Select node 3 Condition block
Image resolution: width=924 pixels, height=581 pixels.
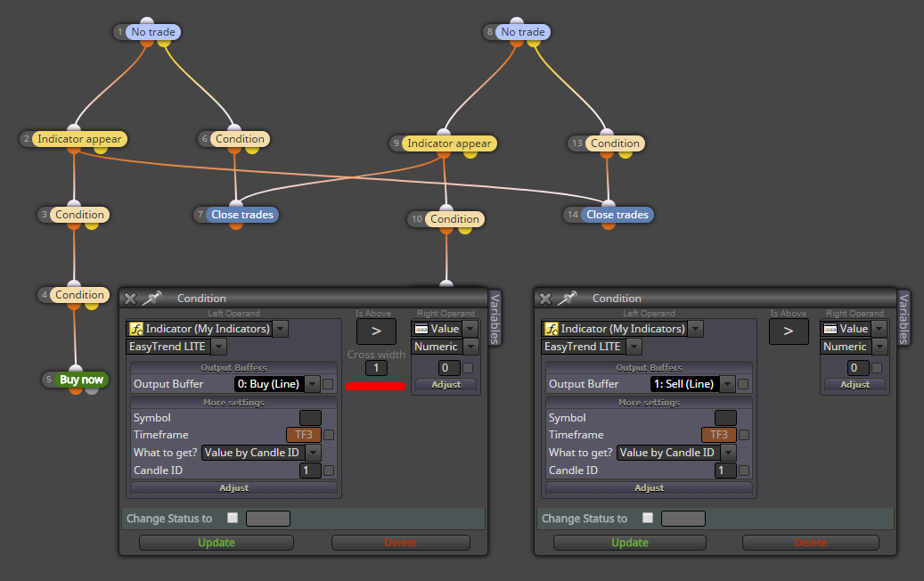[x=79, y=215]
